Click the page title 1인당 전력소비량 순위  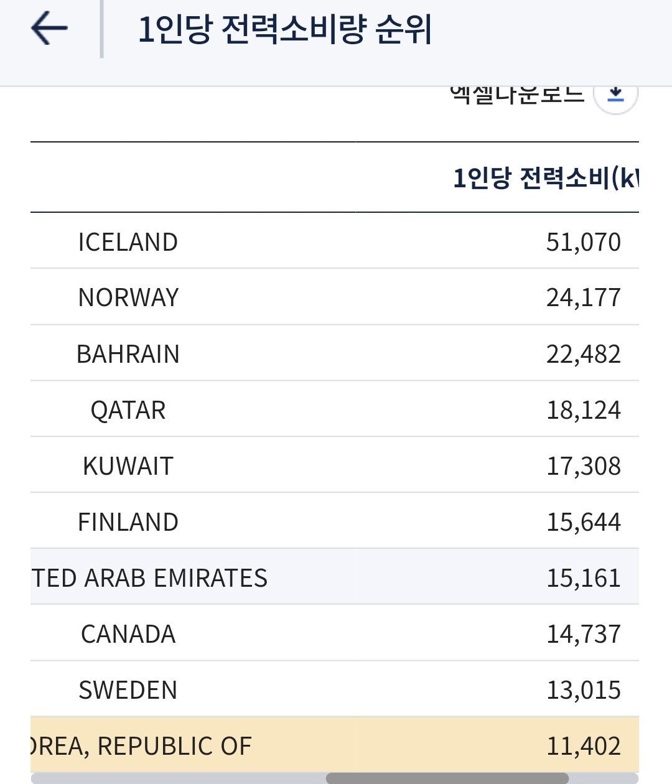[284, 29]
